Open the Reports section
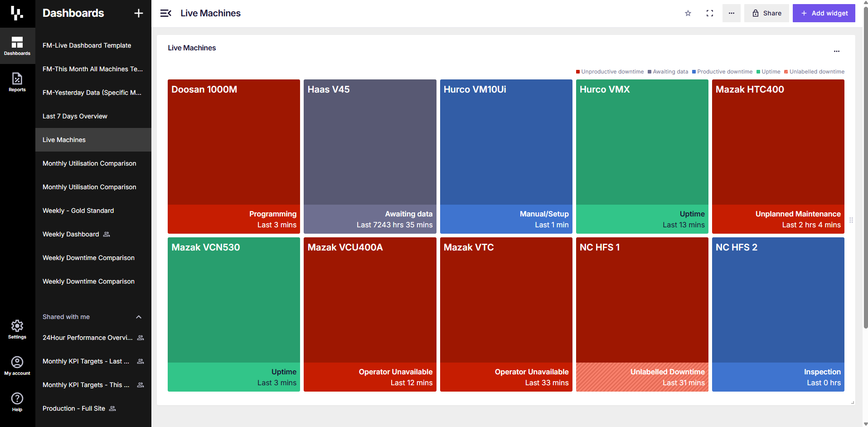 pos(17,82)
